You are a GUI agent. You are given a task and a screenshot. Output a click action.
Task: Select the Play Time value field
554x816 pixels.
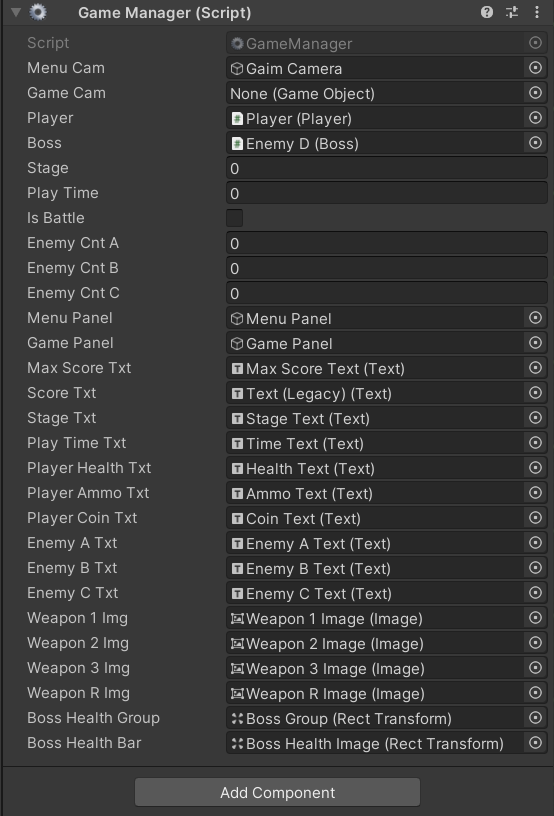click(x=386, y=193)
